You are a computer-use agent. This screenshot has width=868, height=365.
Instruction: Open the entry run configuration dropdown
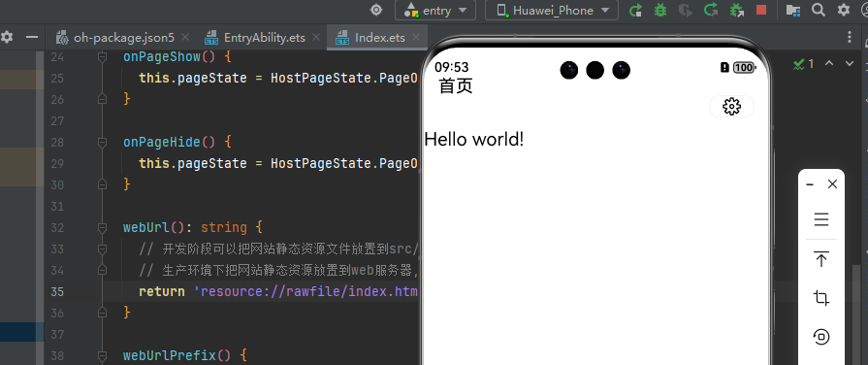pyautogui.click(x=435, y=10)
